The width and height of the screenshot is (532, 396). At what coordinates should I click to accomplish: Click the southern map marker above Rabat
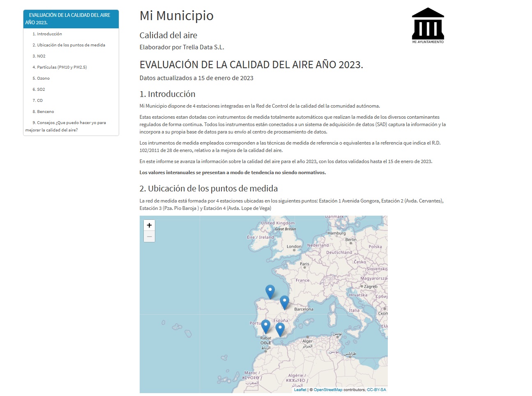click(x=280, y=329)
